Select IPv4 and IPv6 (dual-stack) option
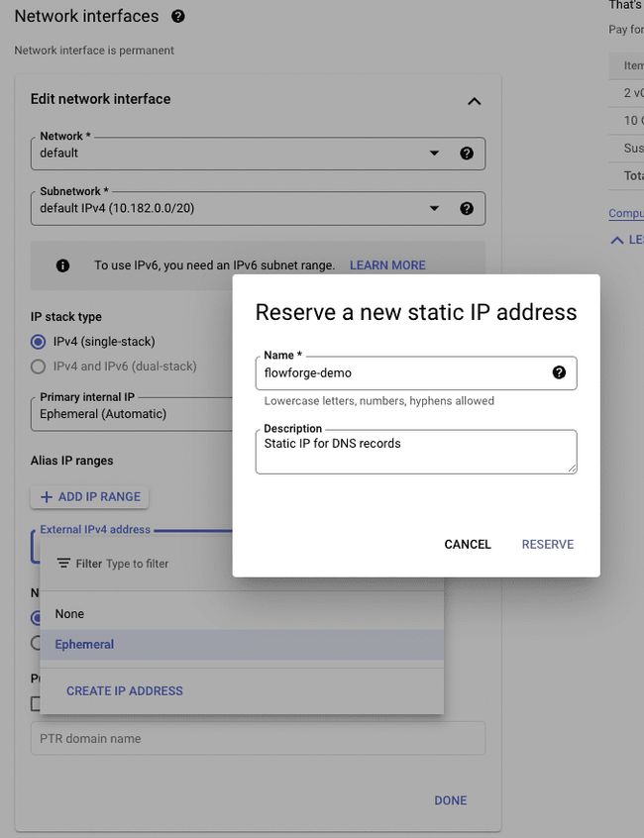 [x=39, y=367]
